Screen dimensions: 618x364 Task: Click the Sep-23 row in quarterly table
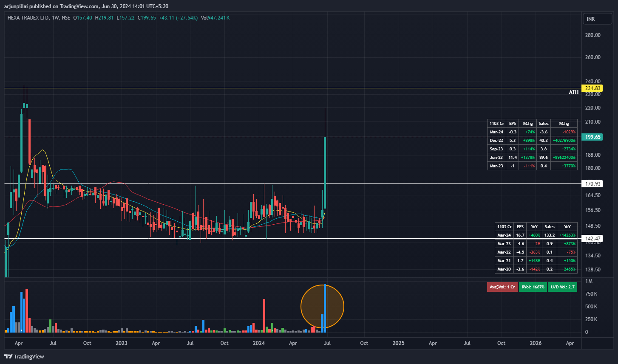pos(532,149)
